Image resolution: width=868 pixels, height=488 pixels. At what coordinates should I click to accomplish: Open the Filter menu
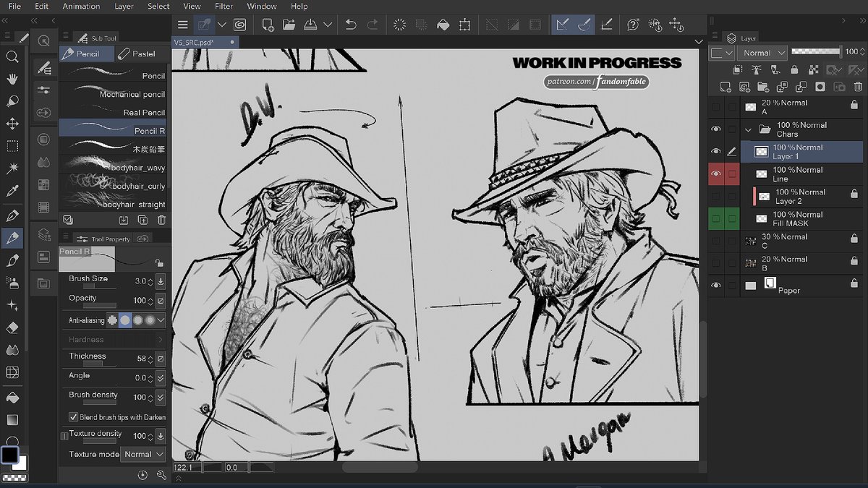pyautogui.click(x=224, y=6)
